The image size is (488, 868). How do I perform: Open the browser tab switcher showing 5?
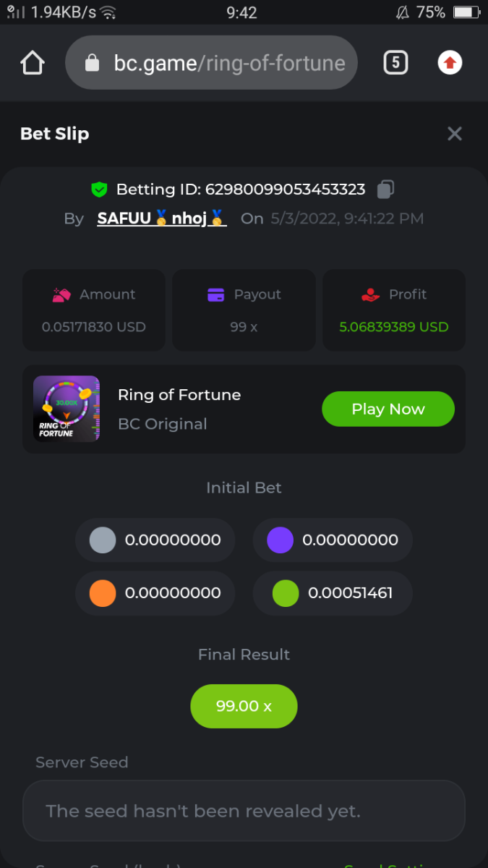point(395,63)
